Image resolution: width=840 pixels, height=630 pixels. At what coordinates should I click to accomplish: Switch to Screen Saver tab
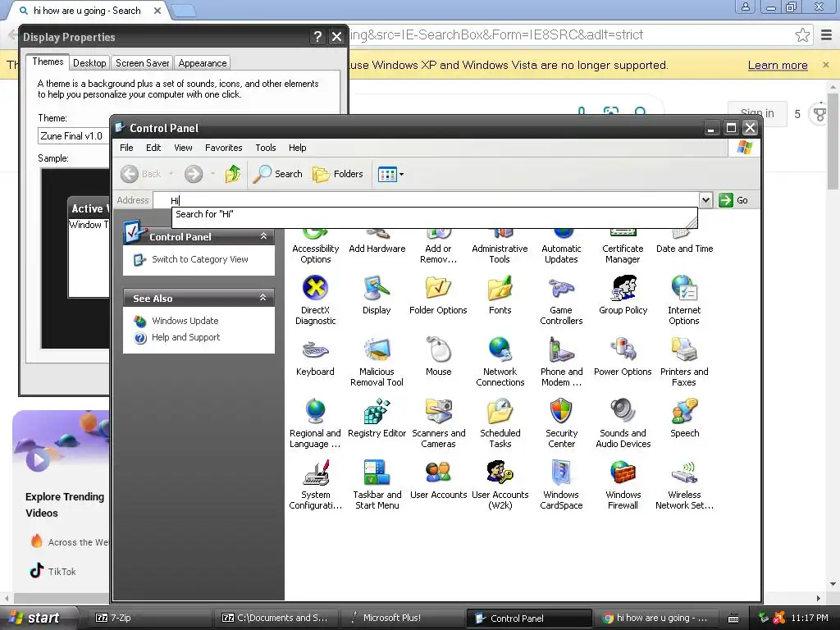tap(142, 63)
